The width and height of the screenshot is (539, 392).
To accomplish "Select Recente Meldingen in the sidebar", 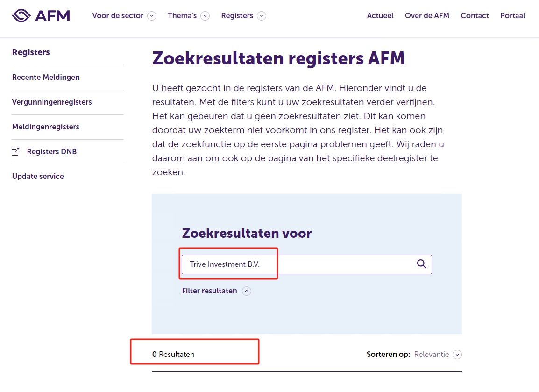I will point(46,78).
